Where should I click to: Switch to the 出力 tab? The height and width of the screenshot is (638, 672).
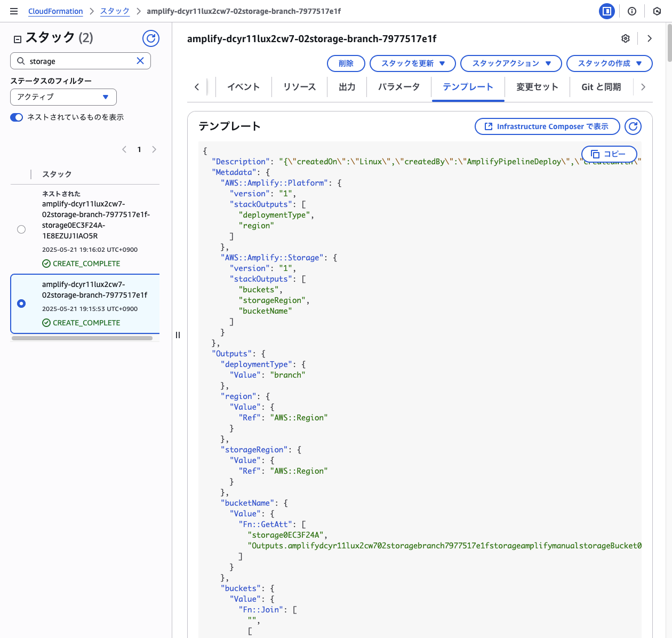pyautogui.click(x=347, y=87)
